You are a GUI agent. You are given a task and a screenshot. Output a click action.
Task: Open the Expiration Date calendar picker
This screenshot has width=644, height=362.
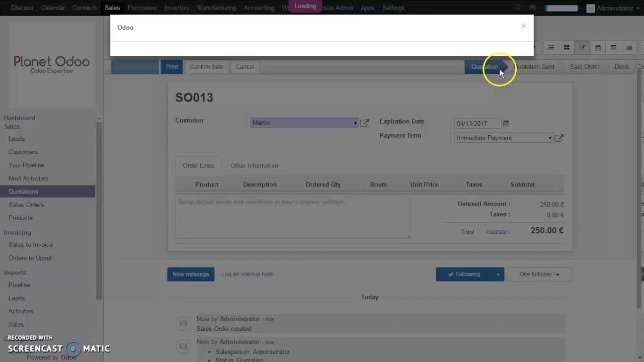point(506,123)
